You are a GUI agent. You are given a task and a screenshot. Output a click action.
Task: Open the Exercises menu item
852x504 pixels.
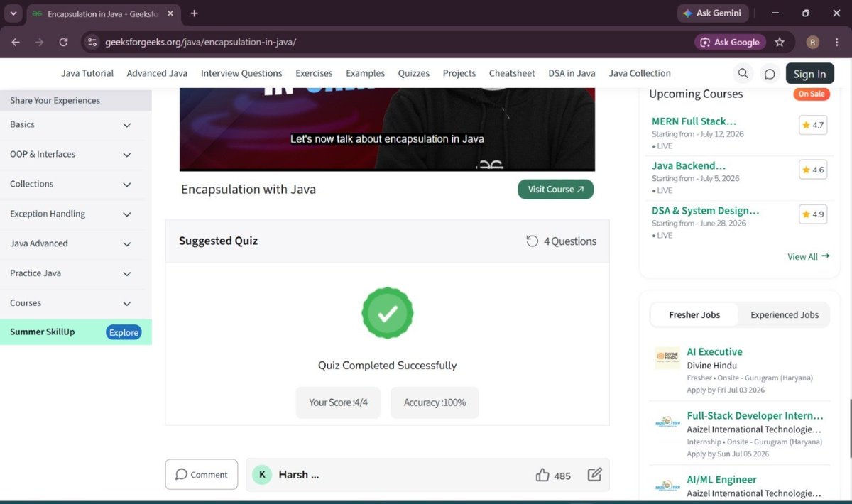[x=314, y=73]
